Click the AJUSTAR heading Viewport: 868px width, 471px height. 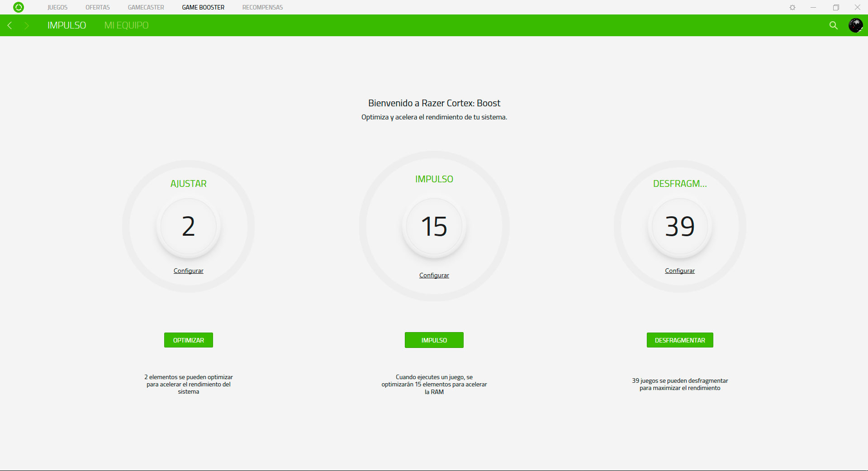tap(189, 184)
